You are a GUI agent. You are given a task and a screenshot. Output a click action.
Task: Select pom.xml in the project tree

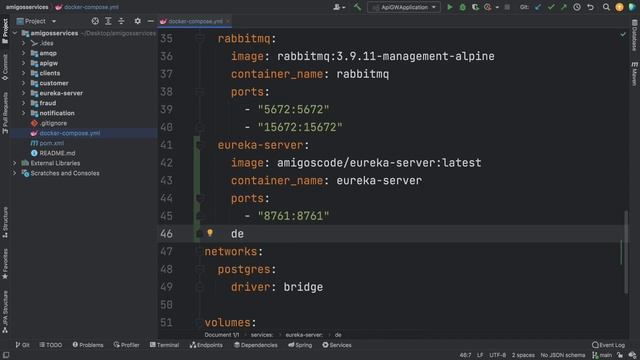(51, 143)
